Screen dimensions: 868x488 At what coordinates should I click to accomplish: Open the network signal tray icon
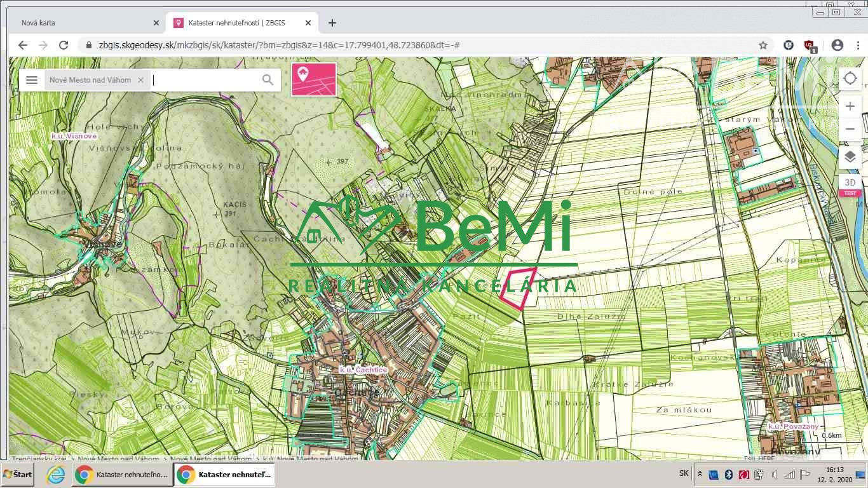tap(790, 474)
